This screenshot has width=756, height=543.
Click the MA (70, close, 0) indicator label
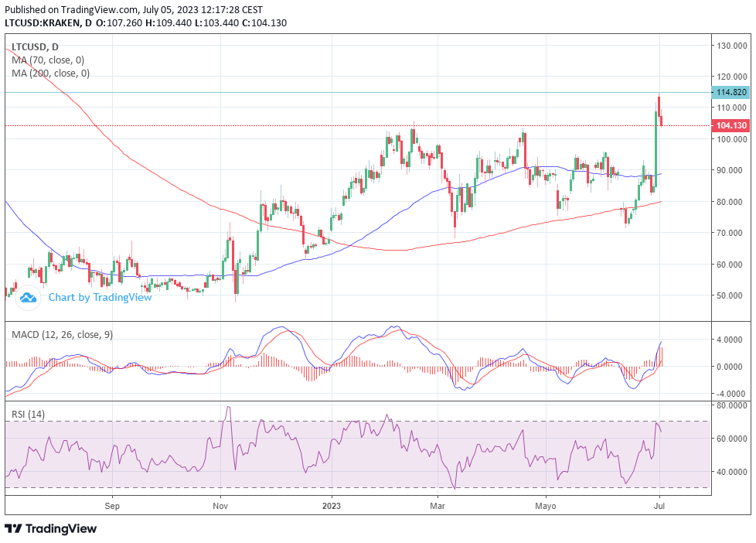[48, 60]
